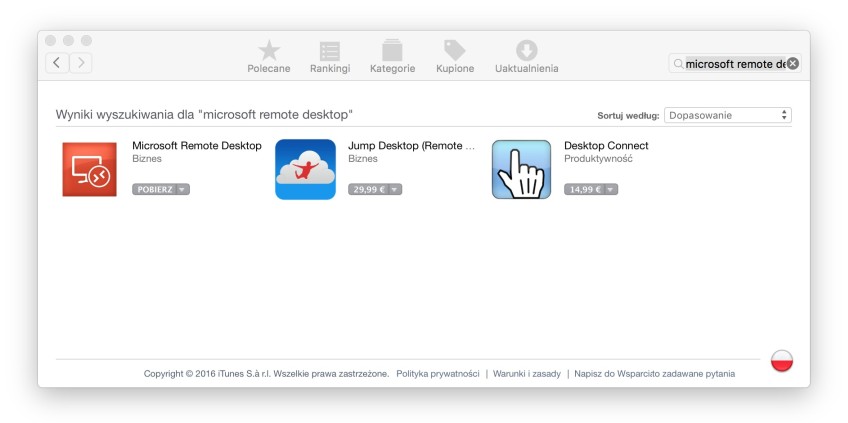This screenshot has width=848, height=423.
Task: Open the Jump Desktop (Remote ... title link
Action: click(x=412, y=146)
